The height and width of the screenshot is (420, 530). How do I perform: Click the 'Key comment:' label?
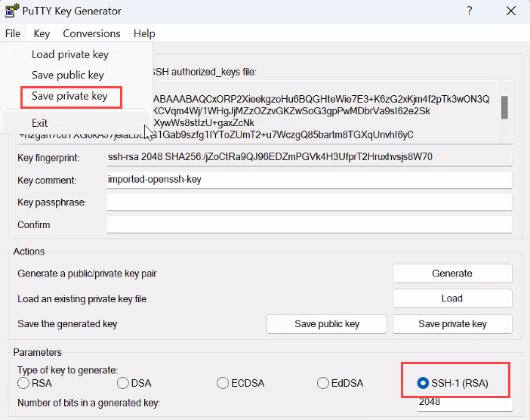pyautogui.click(x=47, y=181)
